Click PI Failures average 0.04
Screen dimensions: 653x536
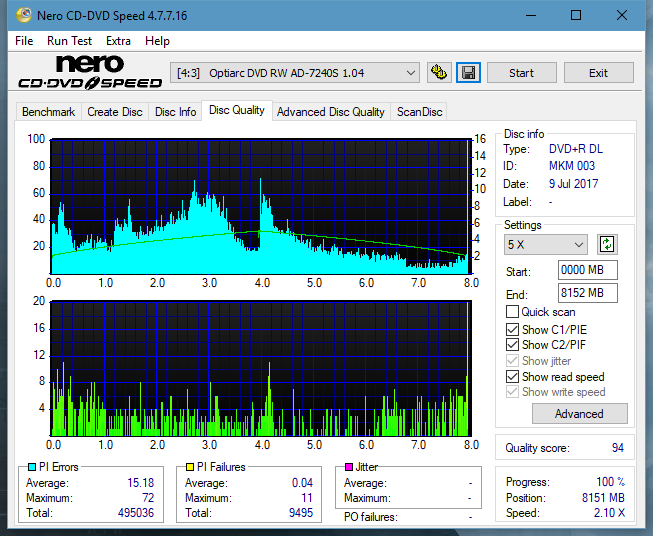coord(302,483)
